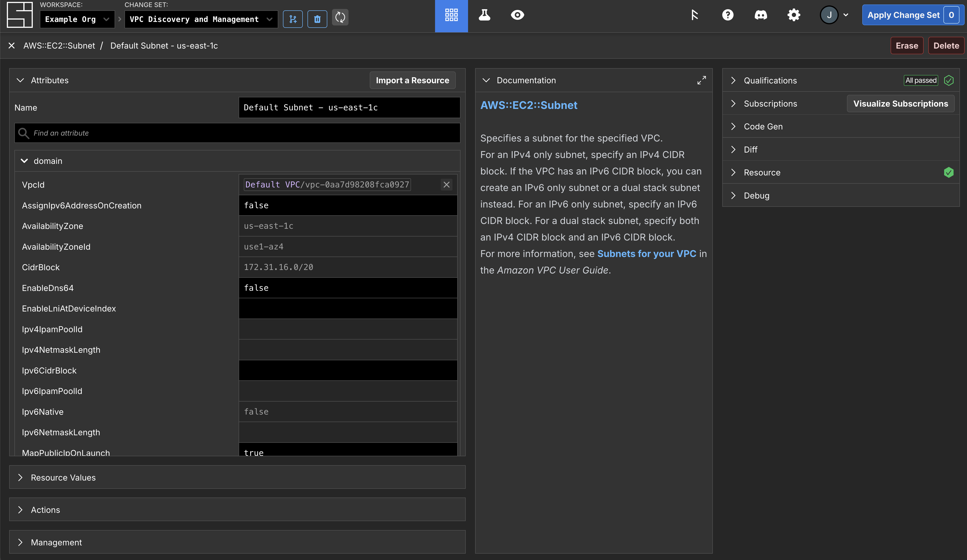
Task: Open the lab flask view
Action: point(484,15)
